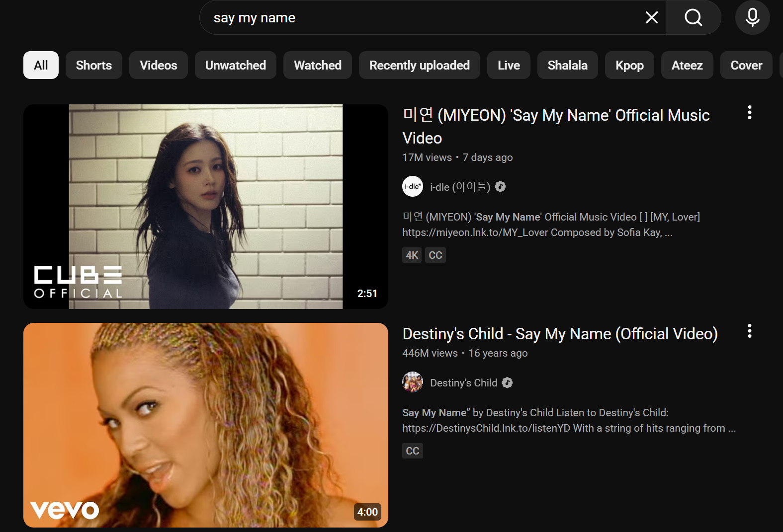Open the Destiny's Child - Say My Name title

[560, 334]
